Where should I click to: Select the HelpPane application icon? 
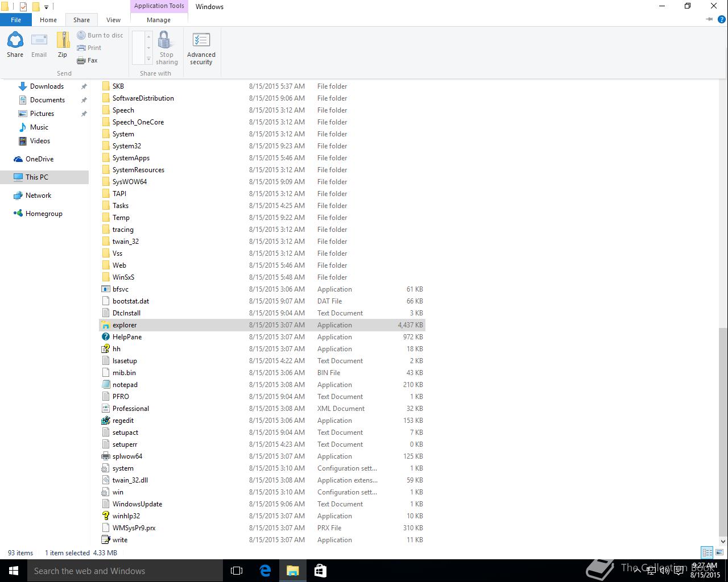tap(105, 337)
